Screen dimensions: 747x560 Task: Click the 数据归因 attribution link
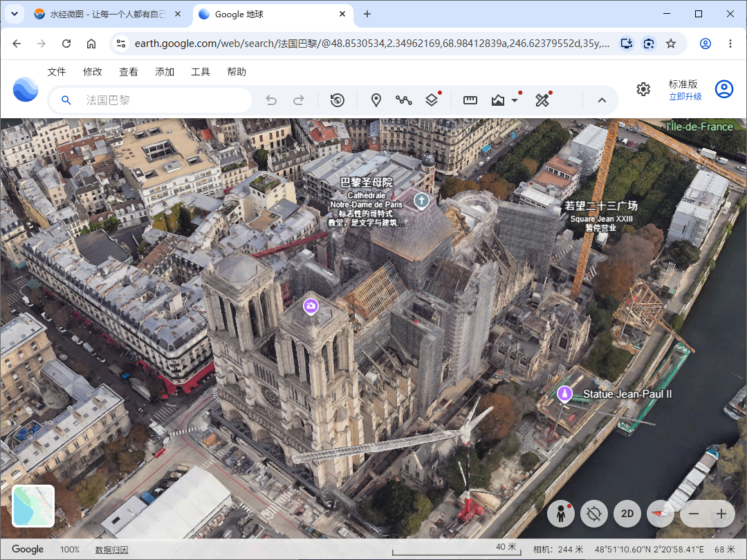pyautogui.click(x=111, y=550)
